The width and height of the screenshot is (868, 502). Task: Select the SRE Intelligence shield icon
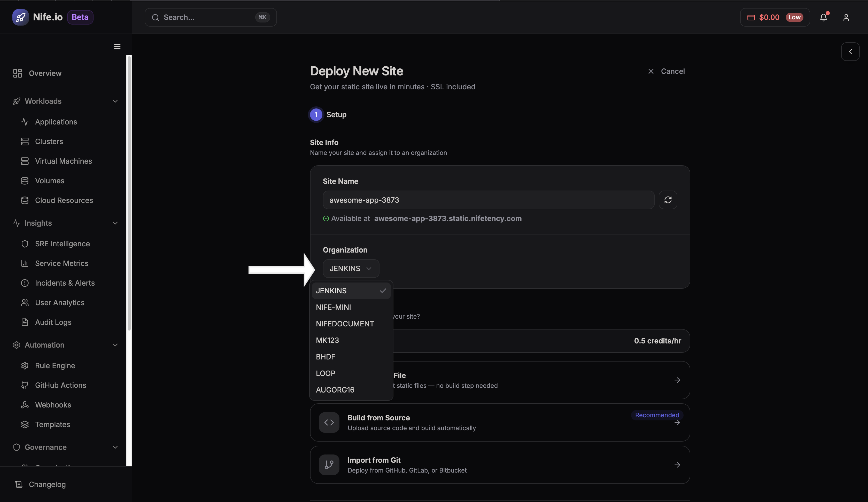(25, 244)
